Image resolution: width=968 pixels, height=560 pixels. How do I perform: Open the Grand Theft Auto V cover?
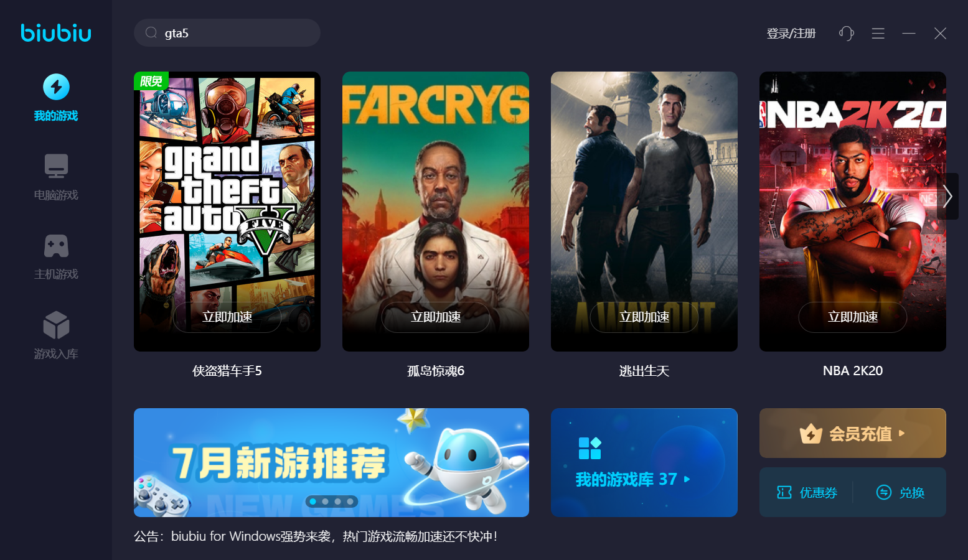tap(227, 212)
